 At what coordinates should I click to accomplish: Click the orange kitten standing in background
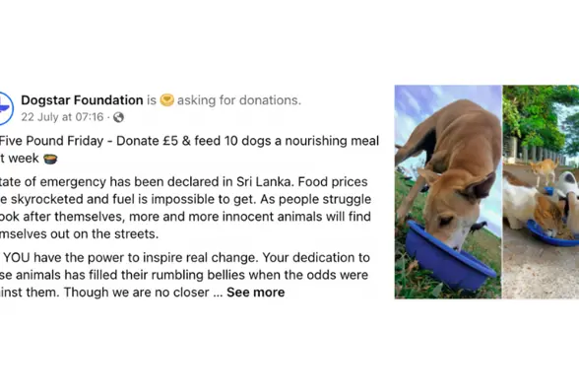pyautogui.click(x=544, y=170)
